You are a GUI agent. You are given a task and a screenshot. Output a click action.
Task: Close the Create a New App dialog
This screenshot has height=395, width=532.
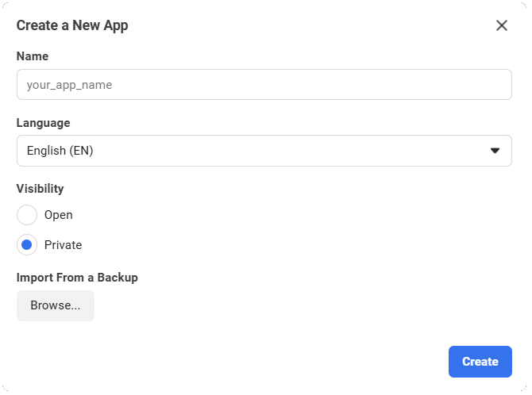(x=502, y=25)
